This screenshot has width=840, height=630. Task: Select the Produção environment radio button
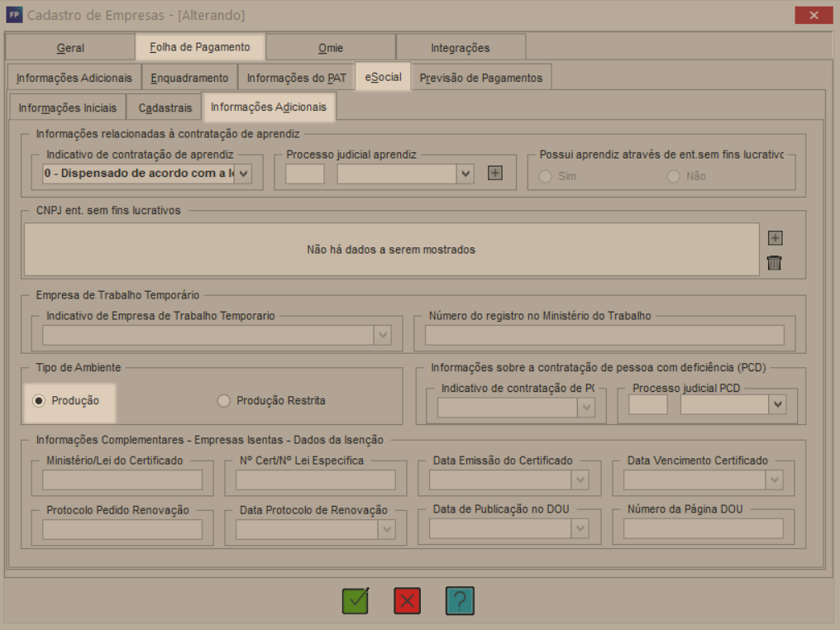coord(39,401)
